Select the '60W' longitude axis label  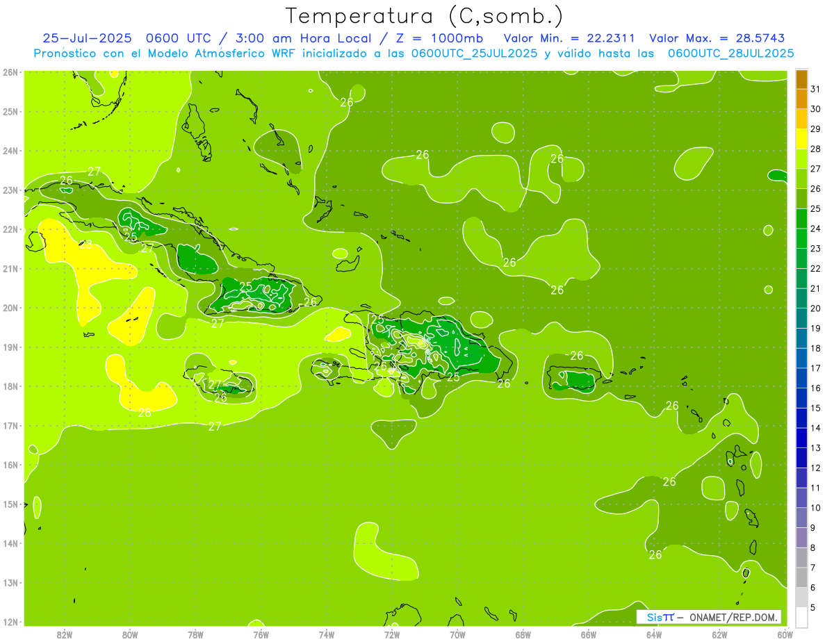coord(785,634)
